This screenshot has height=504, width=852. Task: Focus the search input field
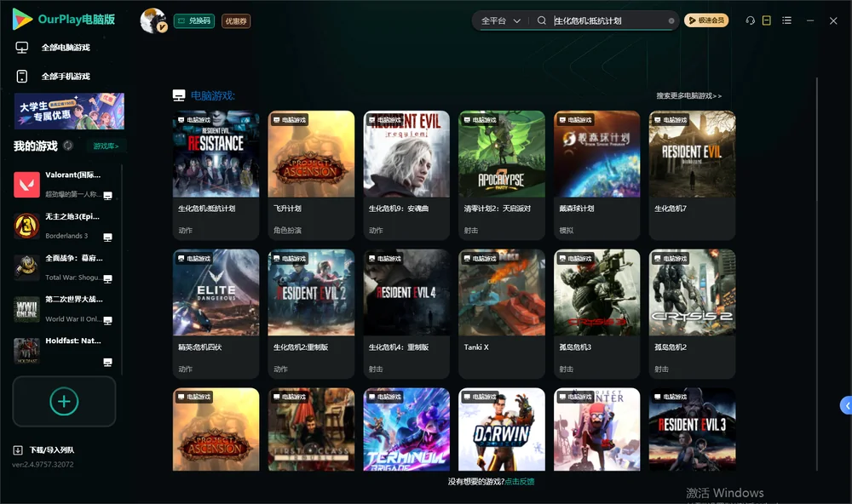[608, 20]
